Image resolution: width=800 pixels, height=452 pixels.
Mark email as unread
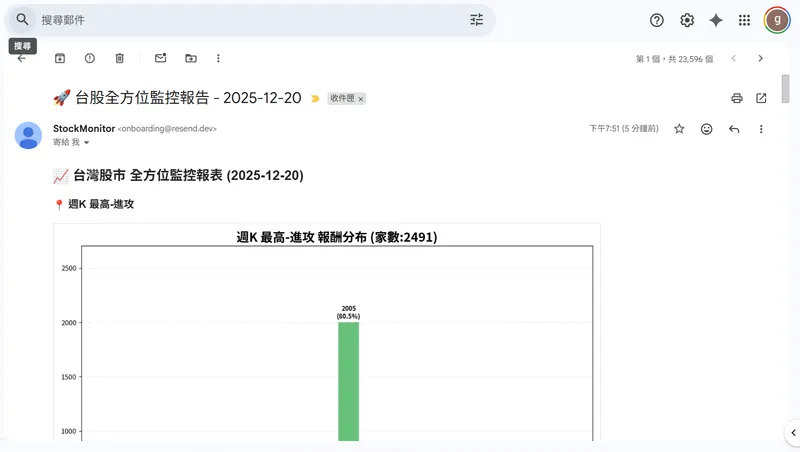(161, 58)
